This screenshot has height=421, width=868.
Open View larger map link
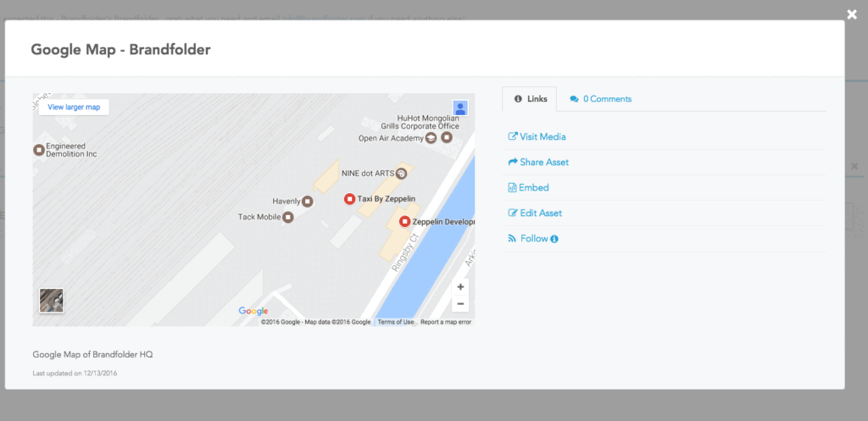pyautogui.click(x=74, y=108)
